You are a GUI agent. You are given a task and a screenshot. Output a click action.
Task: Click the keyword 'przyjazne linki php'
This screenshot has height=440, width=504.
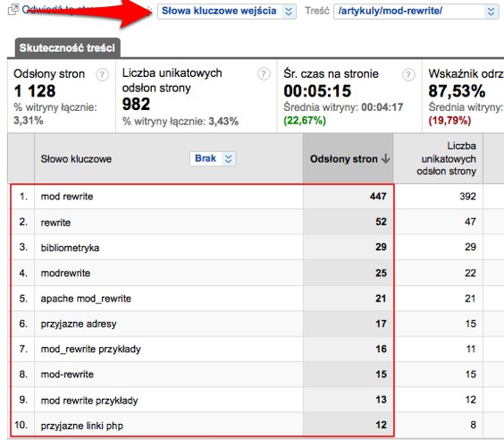(x=82, y=426)
